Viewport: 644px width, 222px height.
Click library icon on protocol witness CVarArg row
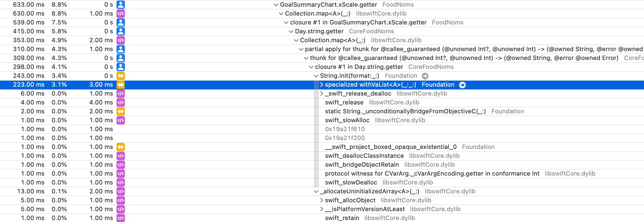point(121,174)
